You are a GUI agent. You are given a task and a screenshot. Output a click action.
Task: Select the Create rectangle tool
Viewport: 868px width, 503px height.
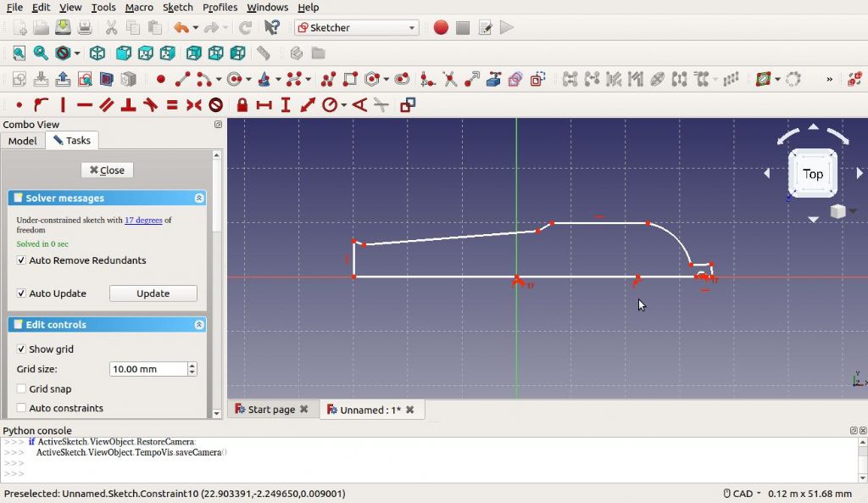coord(350,79)
